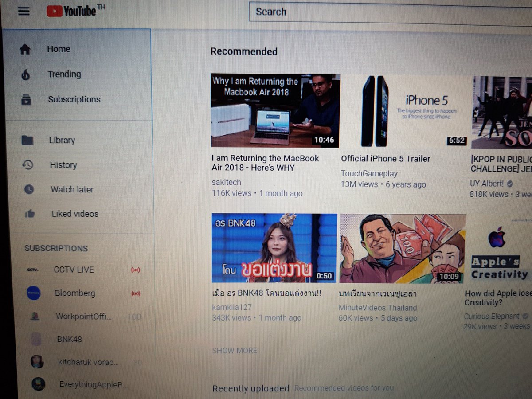The image size is (532, 399).
Task: Click Recently uploaded section heading
Action: pos(250,388)
